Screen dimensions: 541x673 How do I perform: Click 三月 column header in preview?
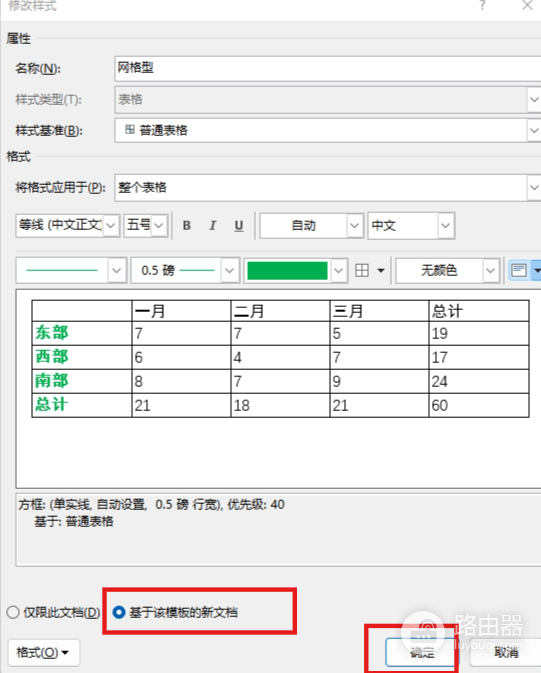(x=348, y=311)
